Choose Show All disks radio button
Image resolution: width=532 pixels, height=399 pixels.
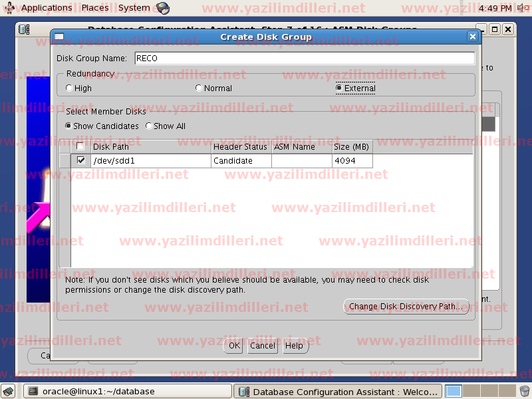coord(149,126)
